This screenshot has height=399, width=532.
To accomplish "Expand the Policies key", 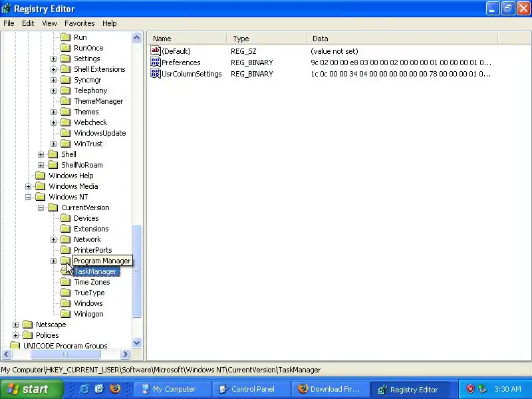I will coord(15,335).
